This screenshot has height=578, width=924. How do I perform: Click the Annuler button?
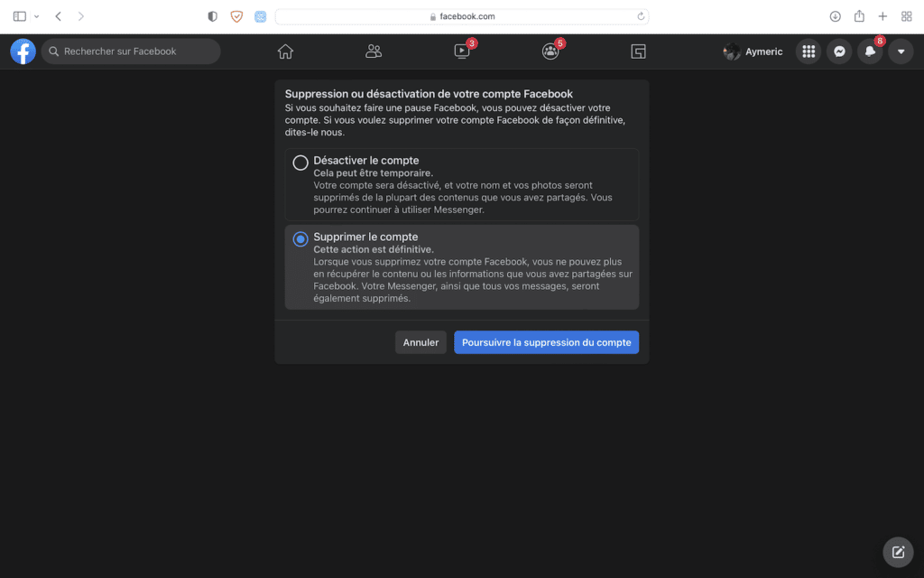click(420, 342)
